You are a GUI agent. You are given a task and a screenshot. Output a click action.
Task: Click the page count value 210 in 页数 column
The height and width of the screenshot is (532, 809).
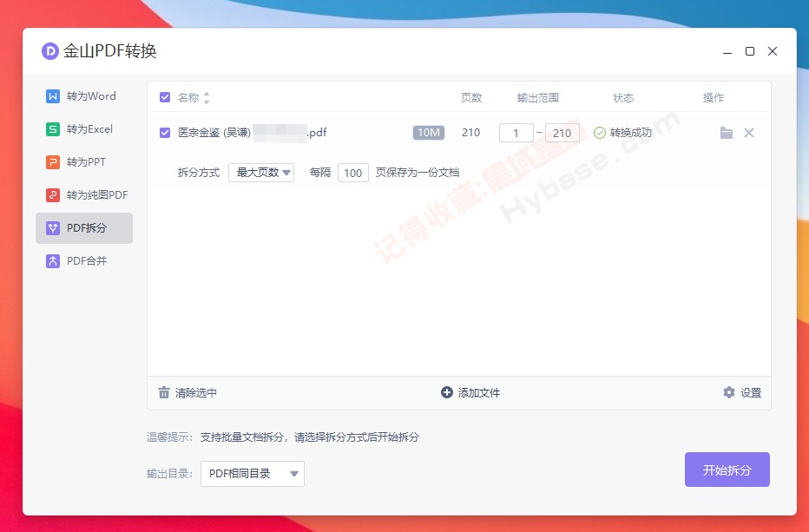click(471, 133)
